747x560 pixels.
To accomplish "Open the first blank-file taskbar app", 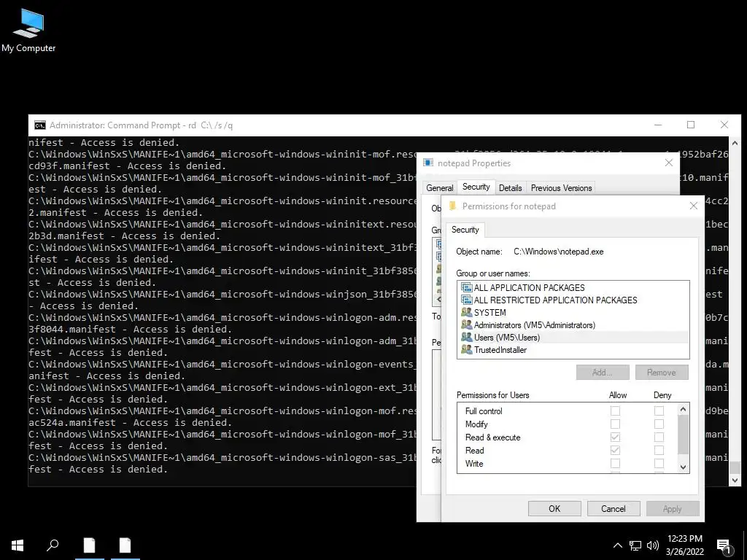I will (x=90, y=545).
